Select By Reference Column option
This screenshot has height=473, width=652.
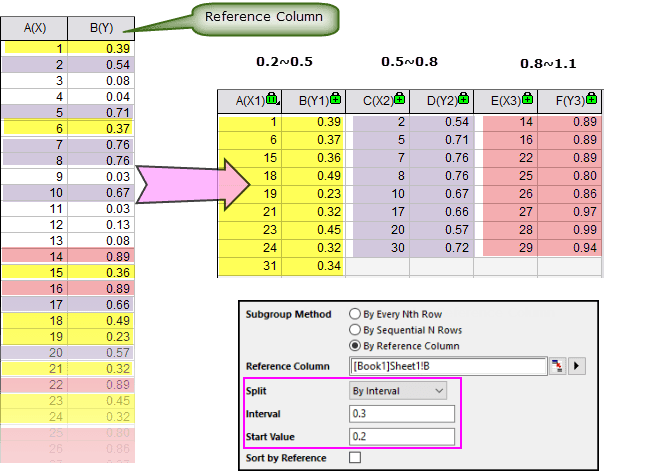click(x=355, y=346)
